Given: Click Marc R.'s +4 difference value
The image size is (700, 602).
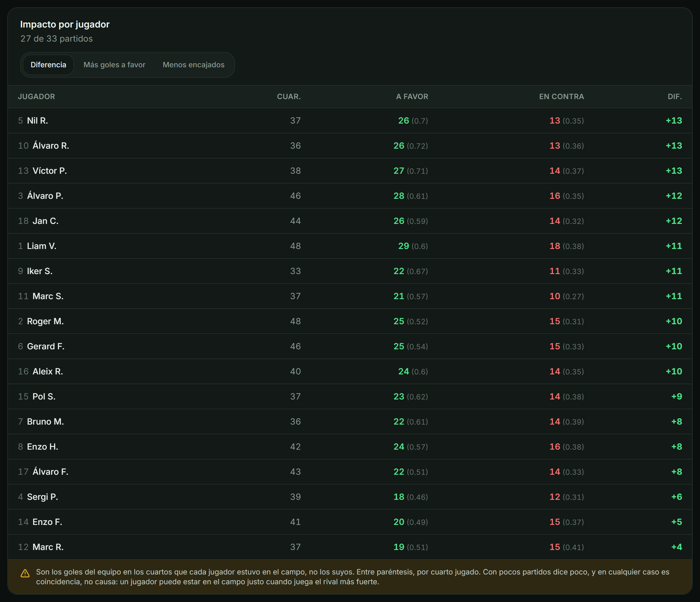Looking at the screenshot, I should [x=677, y=547].
